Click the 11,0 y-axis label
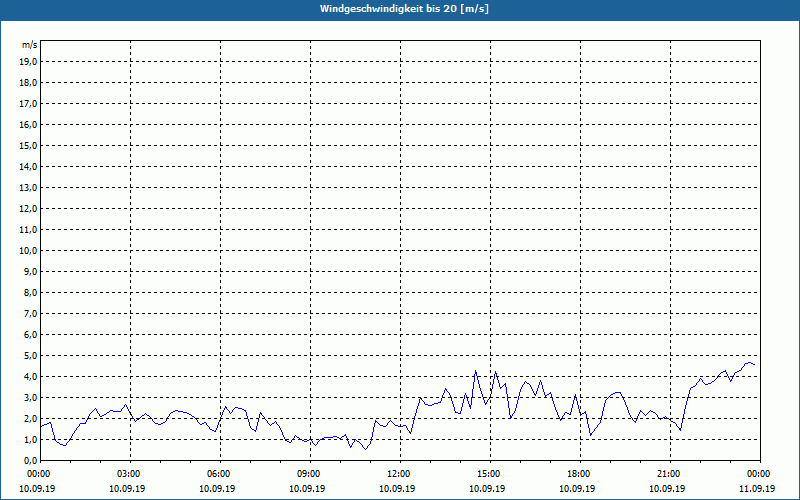Screen dimensions: 800x500 tap(28, 230)
